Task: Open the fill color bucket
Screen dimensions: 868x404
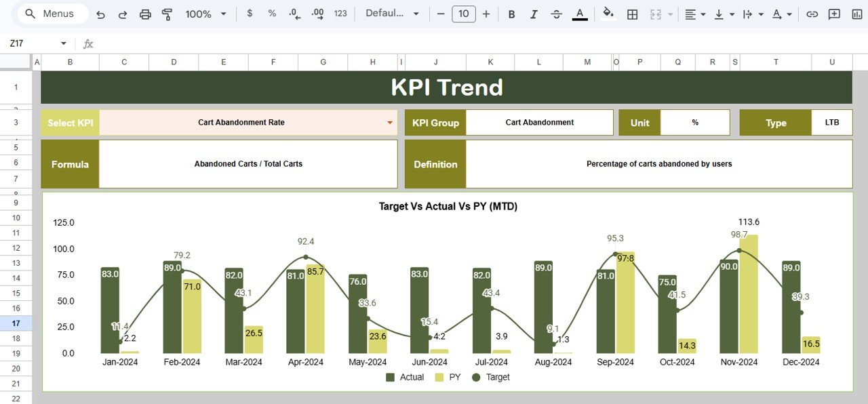Action: tap(608, 14)
